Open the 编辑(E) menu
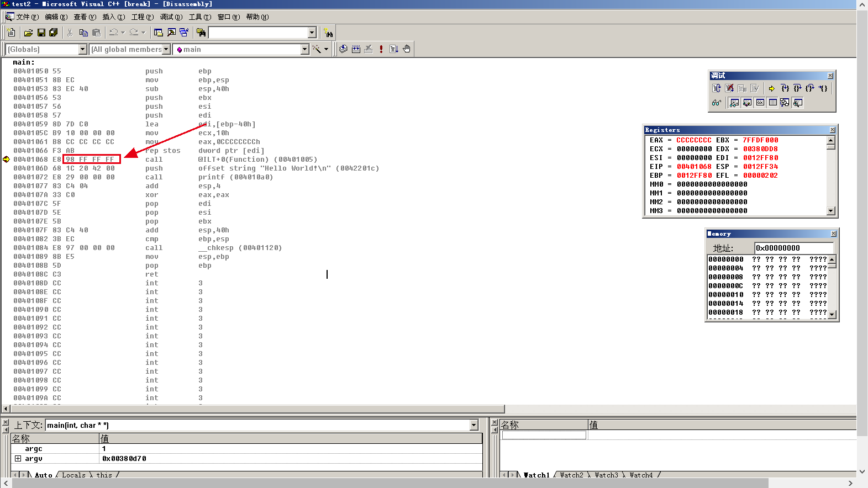The width and height of the screenshot is (868, 488). pyautogui.click(x=56, y=17)
